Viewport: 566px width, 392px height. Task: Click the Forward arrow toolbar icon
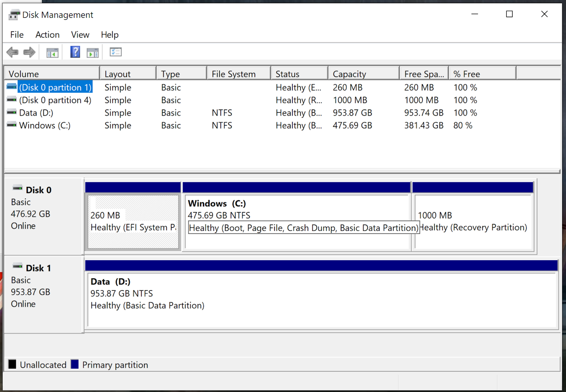29,53
